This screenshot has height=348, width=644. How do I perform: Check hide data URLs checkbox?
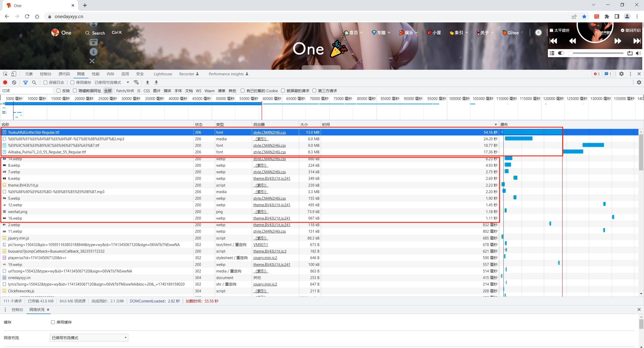coord(75,91)
